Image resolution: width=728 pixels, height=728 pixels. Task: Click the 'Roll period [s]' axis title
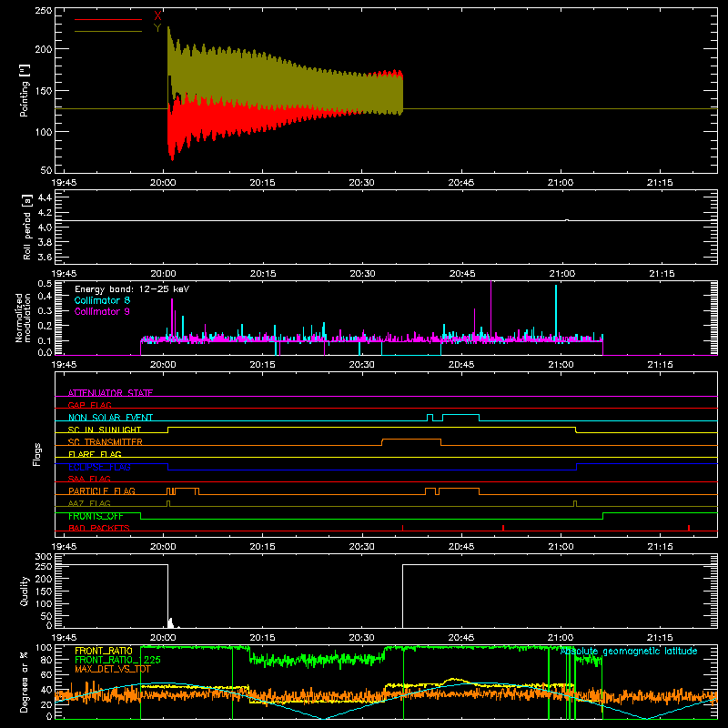(27, 227)
